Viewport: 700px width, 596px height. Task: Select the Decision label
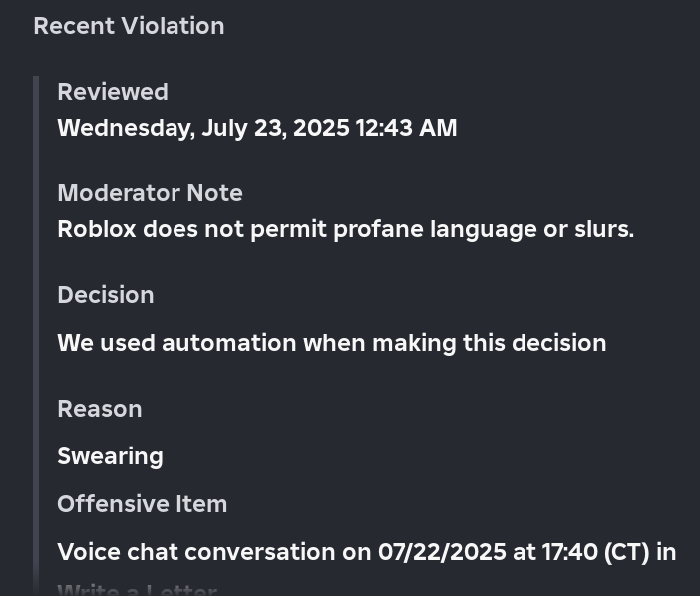tap(106, 295)
